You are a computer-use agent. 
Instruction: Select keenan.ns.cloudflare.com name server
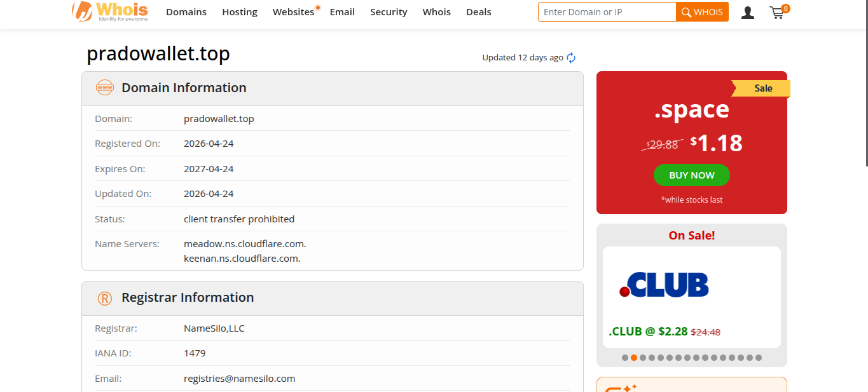pyautogui.click(x=242, y=259)
